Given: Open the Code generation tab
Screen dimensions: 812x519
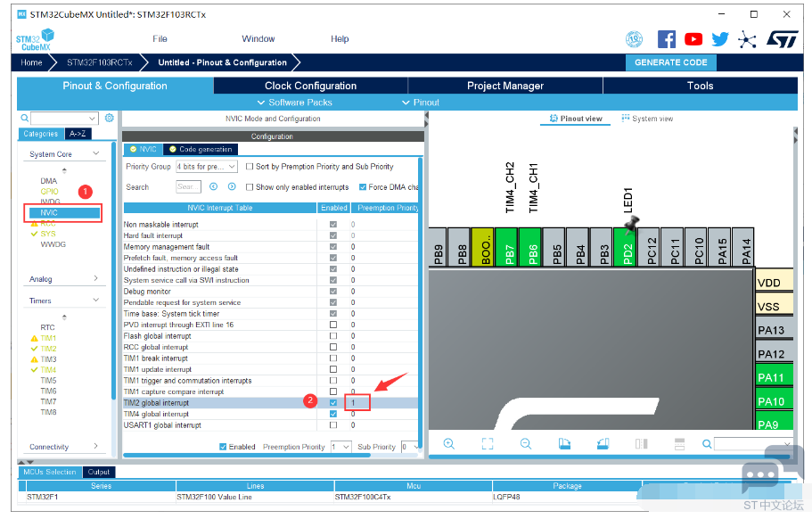Looking at the screenshot, I should pos(201,149).
